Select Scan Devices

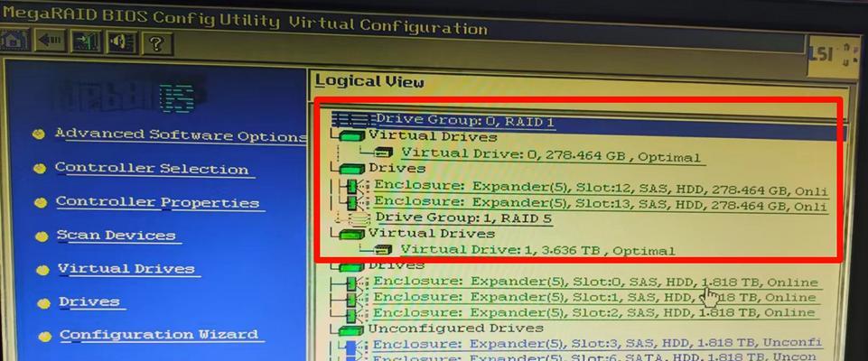tap(117, 236)
